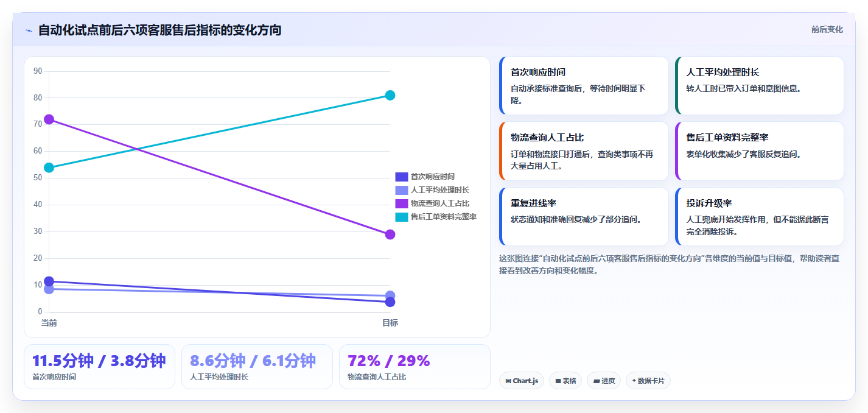This screenshot has width=868, height=413.
Task: Click the lightning icon beside the dashboard title
Action: (x=29, y=30)
